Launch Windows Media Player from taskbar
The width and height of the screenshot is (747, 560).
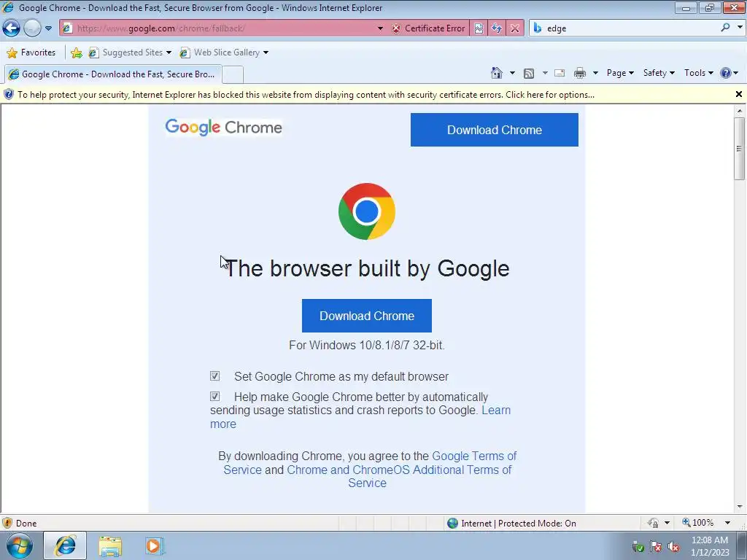155,545
